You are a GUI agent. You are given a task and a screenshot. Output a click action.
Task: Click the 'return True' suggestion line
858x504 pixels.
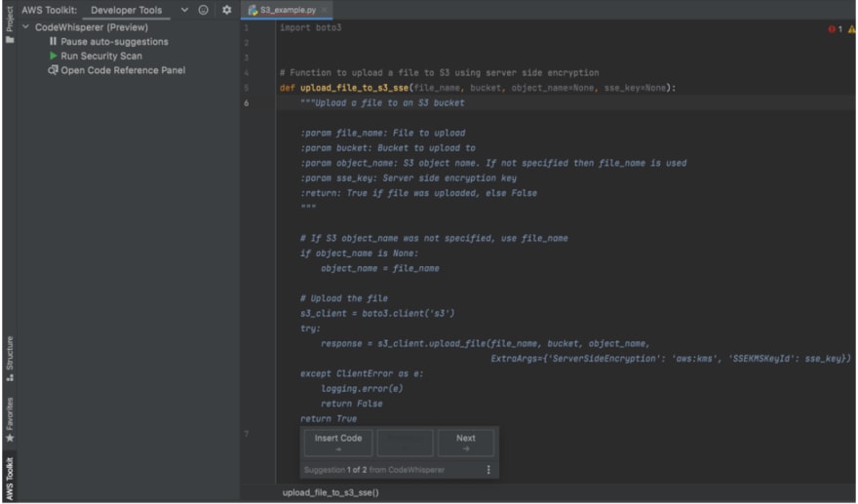[x=329, y=418]
